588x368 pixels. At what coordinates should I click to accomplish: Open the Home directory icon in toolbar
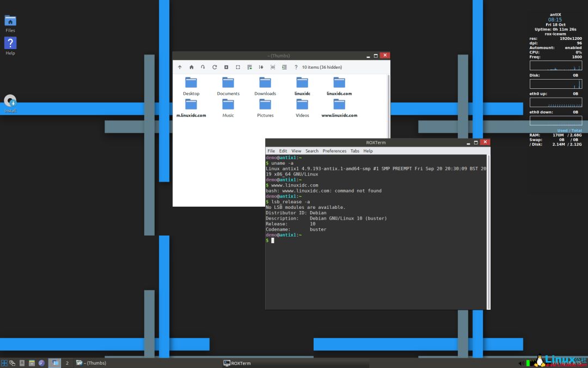point(192,67)
